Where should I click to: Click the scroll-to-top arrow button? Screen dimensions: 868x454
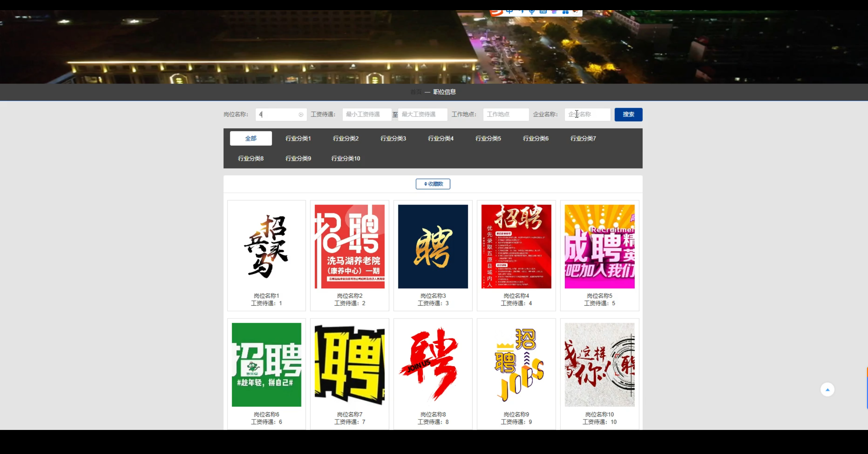point(827,390)
